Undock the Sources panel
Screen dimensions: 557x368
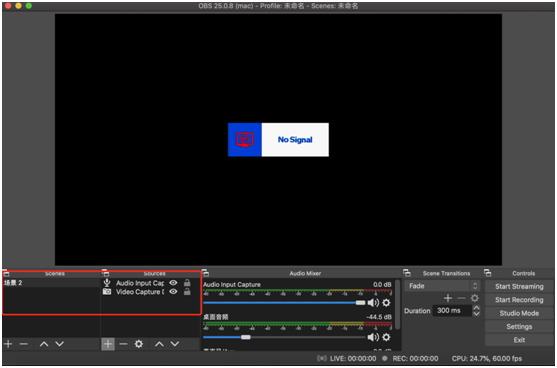coord(106,273)
